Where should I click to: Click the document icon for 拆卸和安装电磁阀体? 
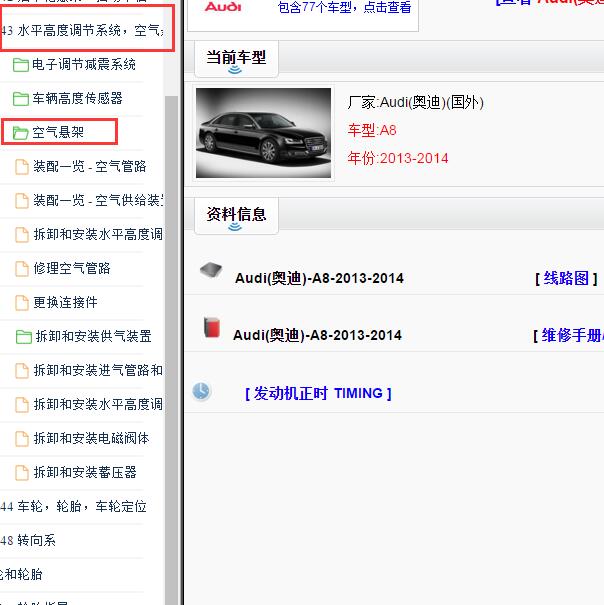pyautogui.click(x=22, y=438)
